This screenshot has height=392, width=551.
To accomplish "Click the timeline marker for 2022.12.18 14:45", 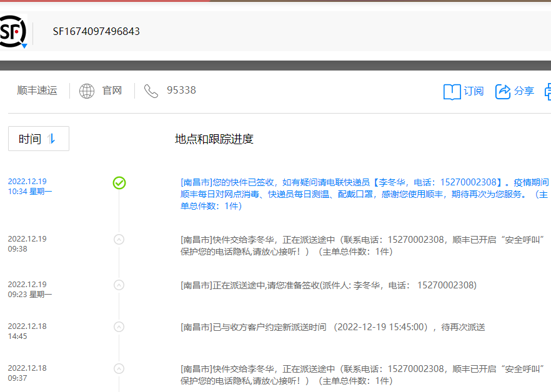I will click(x=119, y=327).
